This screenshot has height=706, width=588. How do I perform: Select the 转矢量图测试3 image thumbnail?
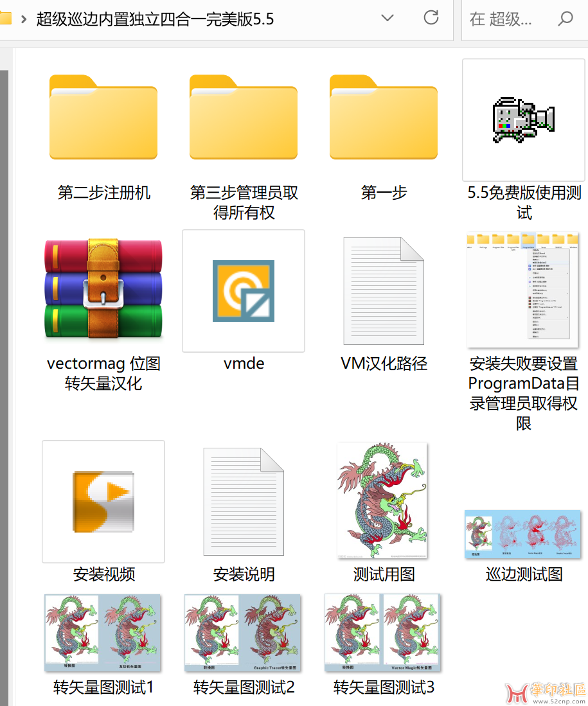coord(382,633)
